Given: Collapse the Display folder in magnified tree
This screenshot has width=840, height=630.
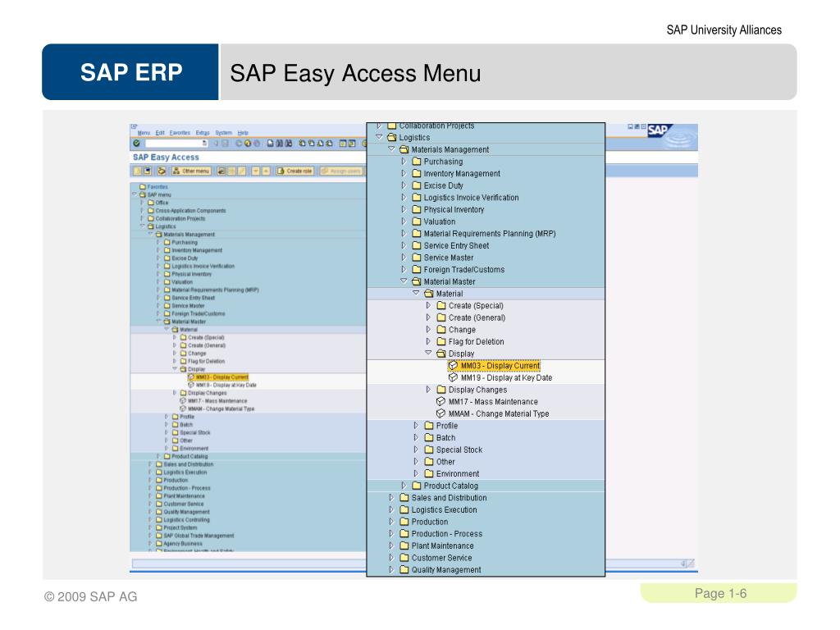Looking at the screenshot, I should [x=428, y=353].
